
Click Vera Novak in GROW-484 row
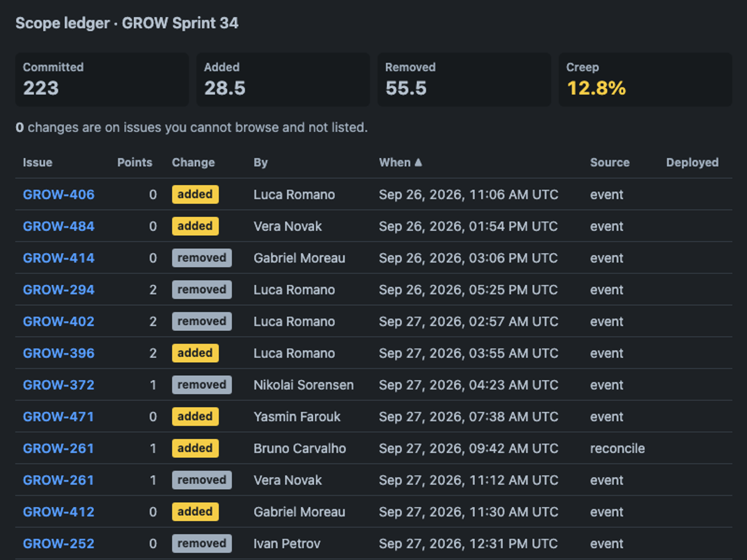(288, 226)
